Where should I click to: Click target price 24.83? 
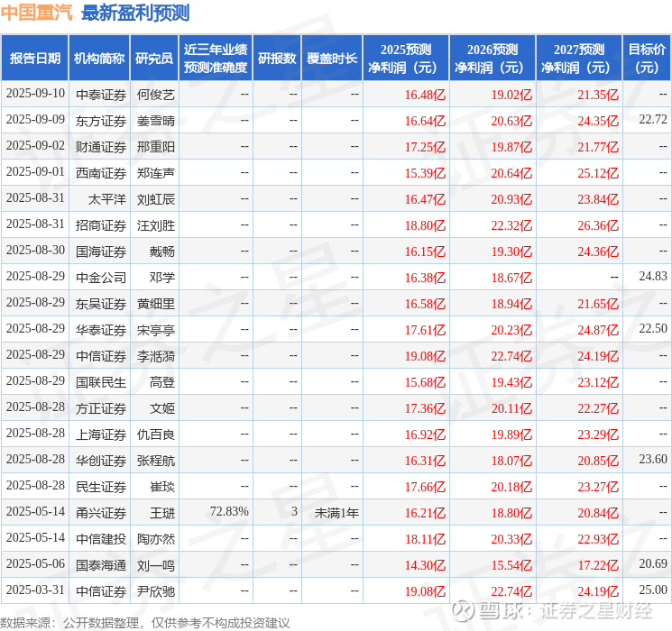653,277
